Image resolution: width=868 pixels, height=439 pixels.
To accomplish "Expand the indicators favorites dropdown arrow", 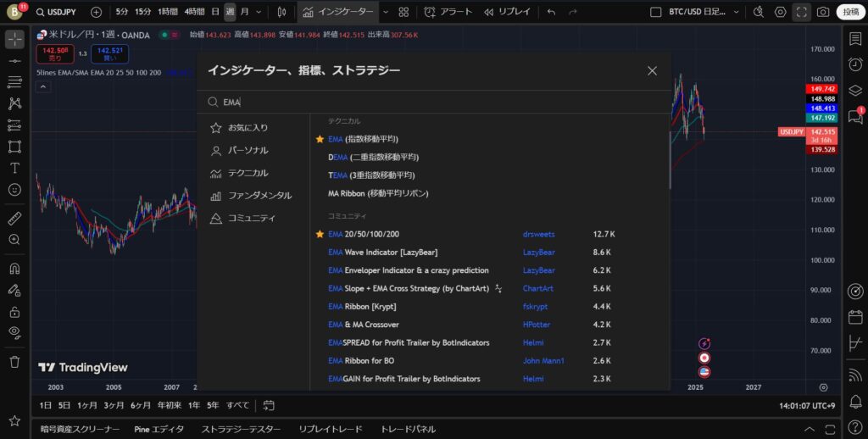I will tap(386, 12).
